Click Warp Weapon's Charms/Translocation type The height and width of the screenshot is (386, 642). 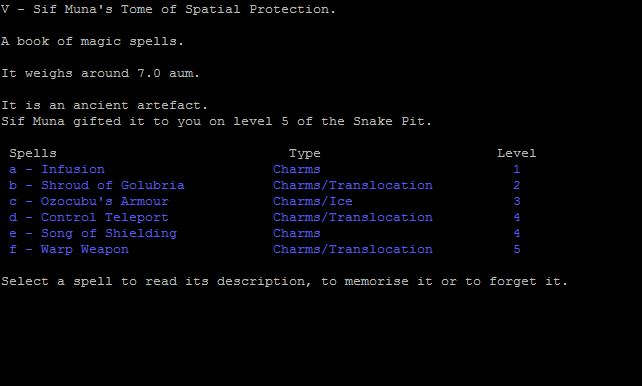[353, 249]
